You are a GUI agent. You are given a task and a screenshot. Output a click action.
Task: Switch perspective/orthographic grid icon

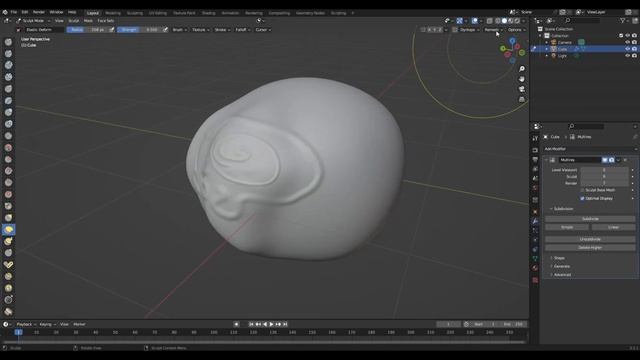coord(522,99)
